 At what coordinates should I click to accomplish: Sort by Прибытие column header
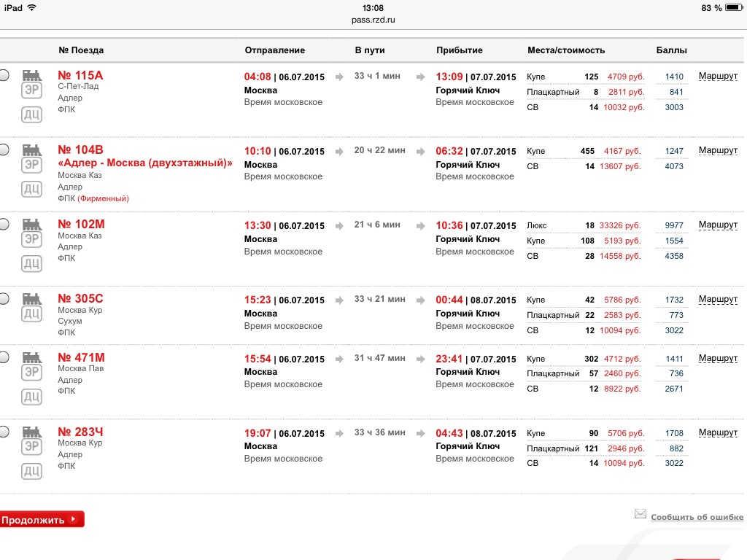[459, 50]
